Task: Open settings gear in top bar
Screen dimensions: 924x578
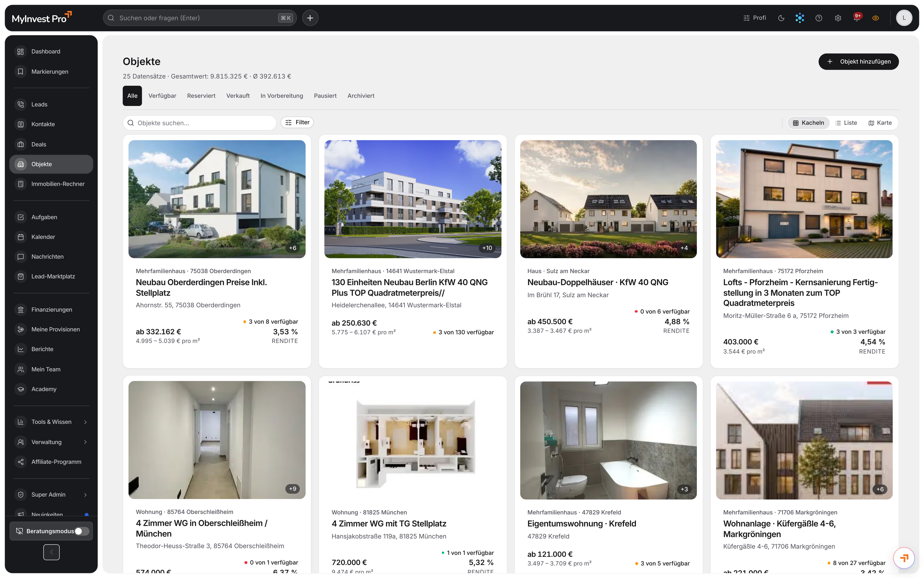Action: coord(838,18)
